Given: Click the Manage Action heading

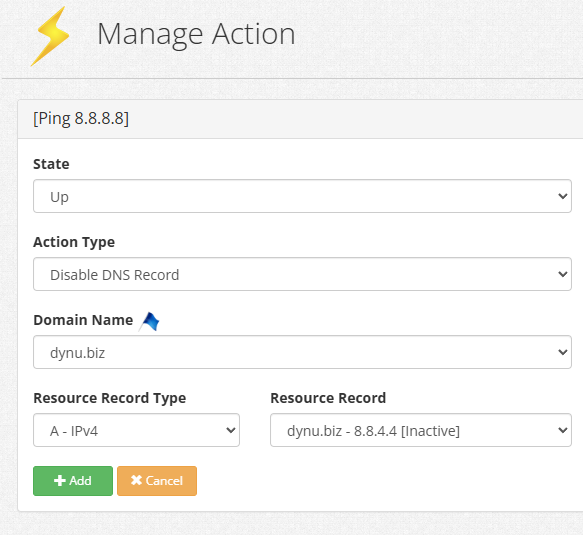Looking at the screenshot, I should click(x=196, y=34).
